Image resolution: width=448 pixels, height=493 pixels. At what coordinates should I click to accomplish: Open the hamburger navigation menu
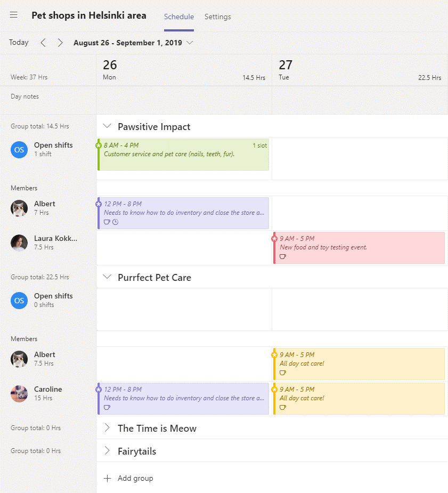[13, 15]
